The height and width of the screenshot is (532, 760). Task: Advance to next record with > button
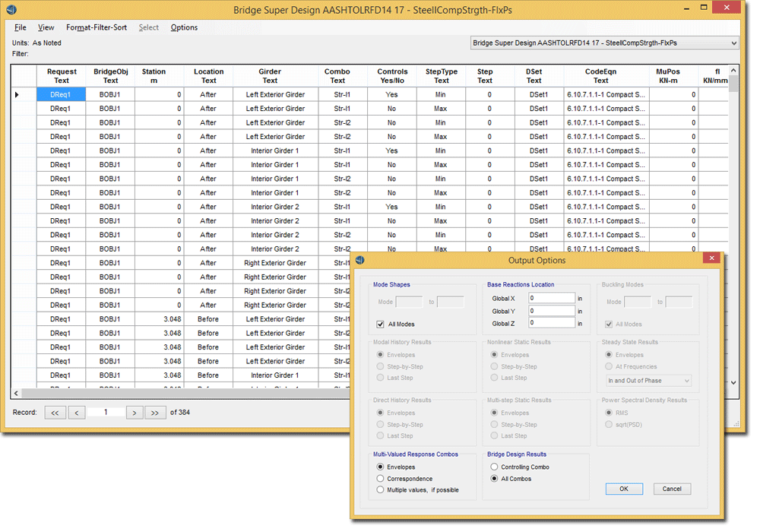coord(133,413)
